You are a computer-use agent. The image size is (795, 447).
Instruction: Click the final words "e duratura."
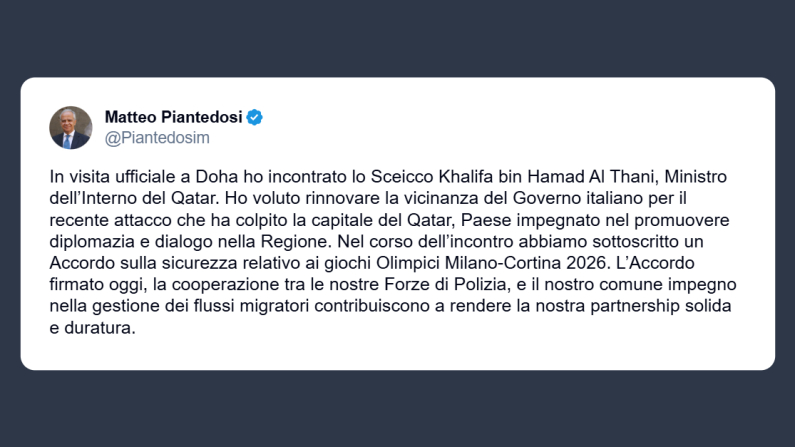point(92,322)
